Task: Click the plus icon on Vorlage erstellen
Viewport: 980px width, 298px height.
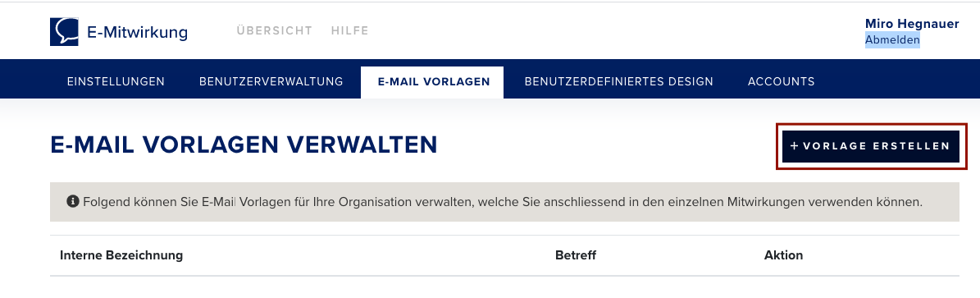Action: tap(795, 146)
